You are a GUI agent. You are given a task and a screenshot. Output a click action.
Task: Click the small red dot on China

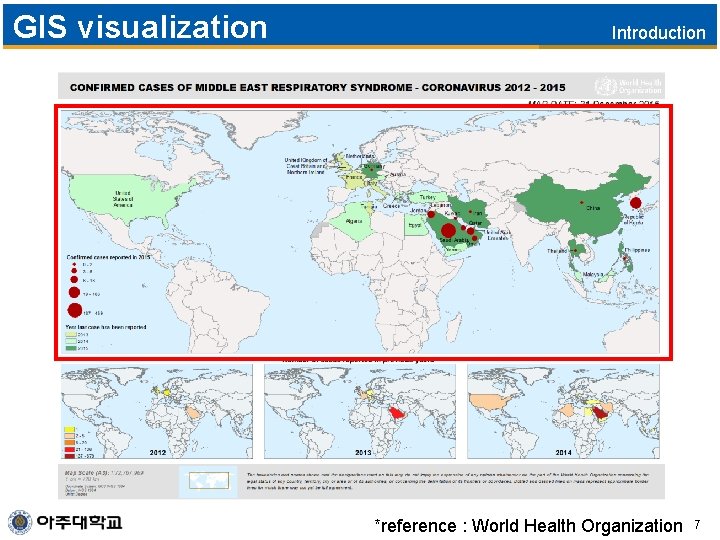tap(582, 202)
